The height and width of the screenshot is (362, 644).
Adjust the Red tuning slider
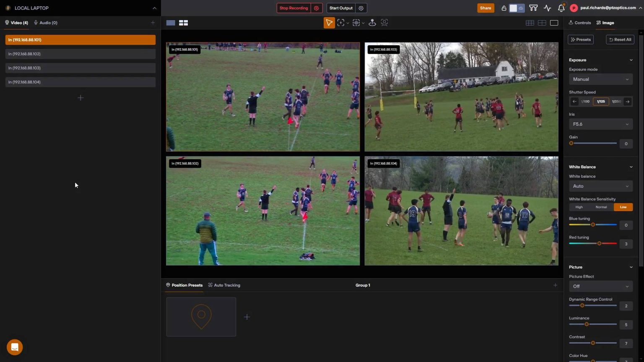[593, 243]
